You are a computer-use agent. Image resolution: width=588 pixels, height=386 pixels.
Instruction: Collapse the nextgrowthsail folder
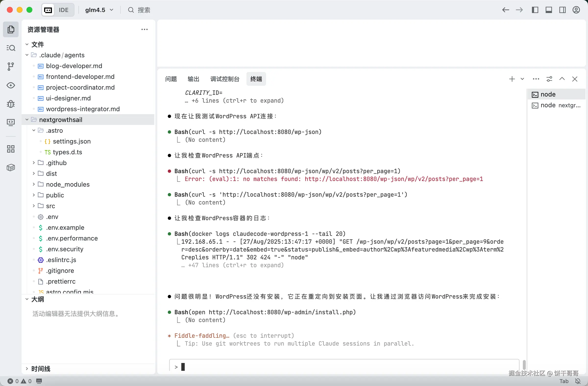[x=61, y=120]
